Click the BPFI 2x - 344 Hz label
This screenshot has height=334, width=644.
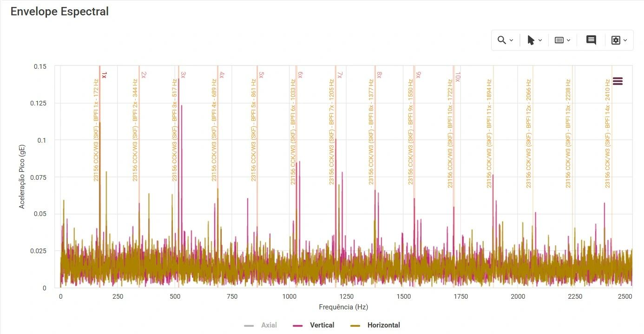pyautogui.click(x=135, y=130)
